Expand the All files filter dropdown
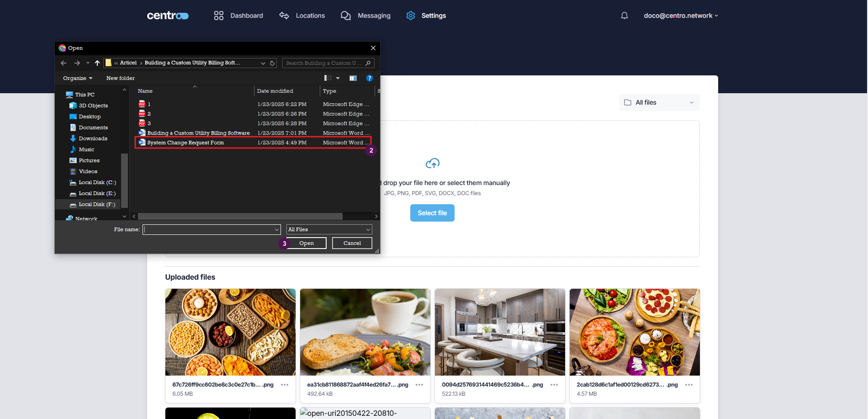This screenshot has height=419, width=868. point(659,102)
